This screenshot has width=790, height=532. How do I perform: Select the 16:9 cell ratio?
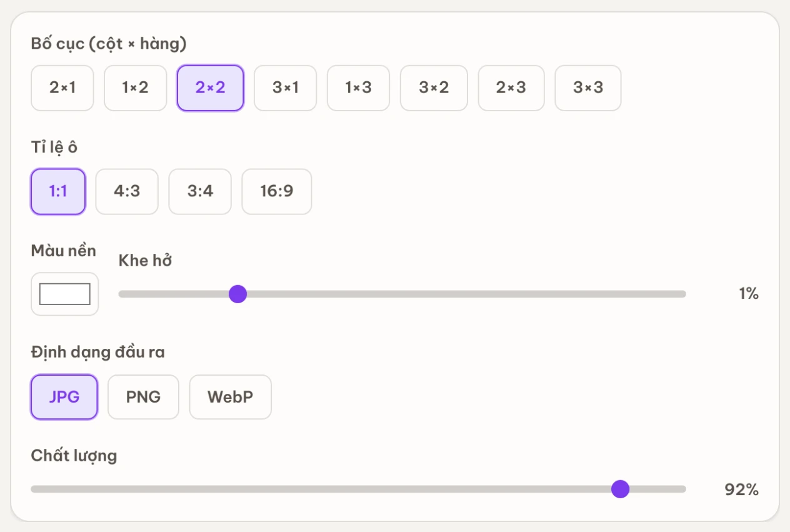[x=277, y=191]
